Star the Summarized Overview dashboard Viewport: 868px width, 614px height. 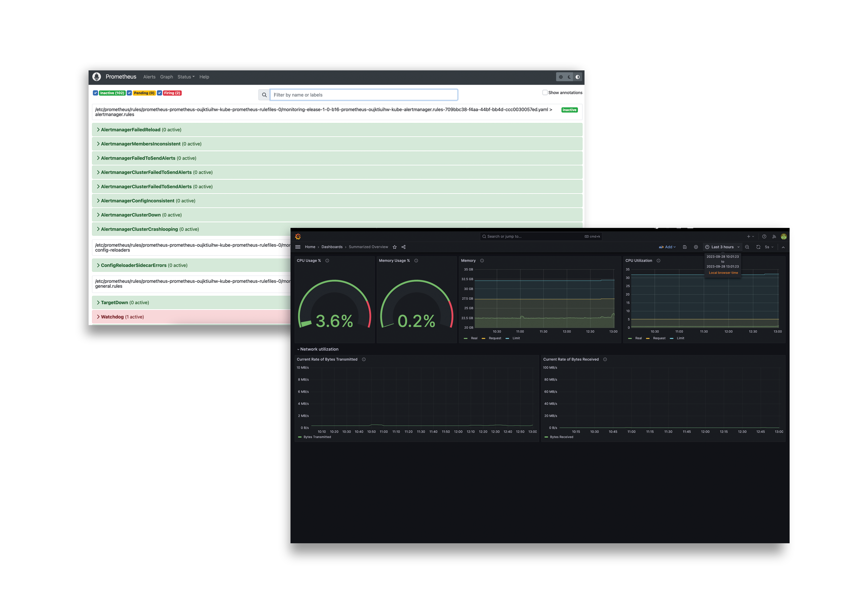[394, 247]
